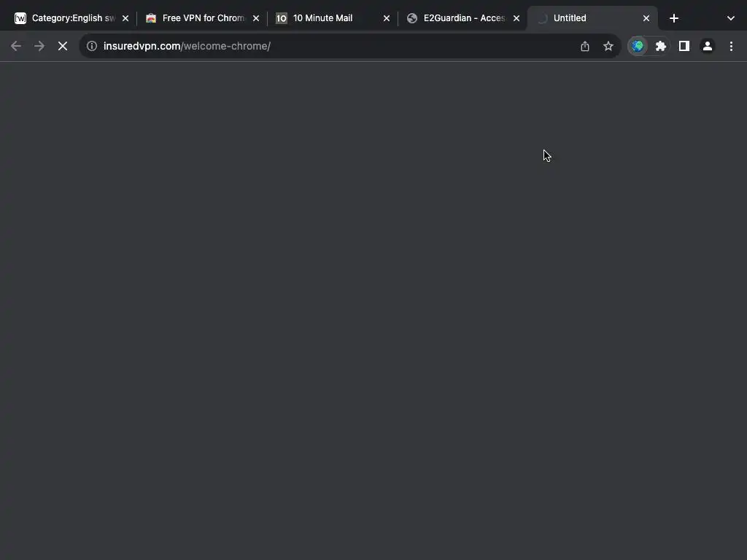Open the Extensions puzzle menu
This screenshot has width=747, height=560.
(661, 46)
